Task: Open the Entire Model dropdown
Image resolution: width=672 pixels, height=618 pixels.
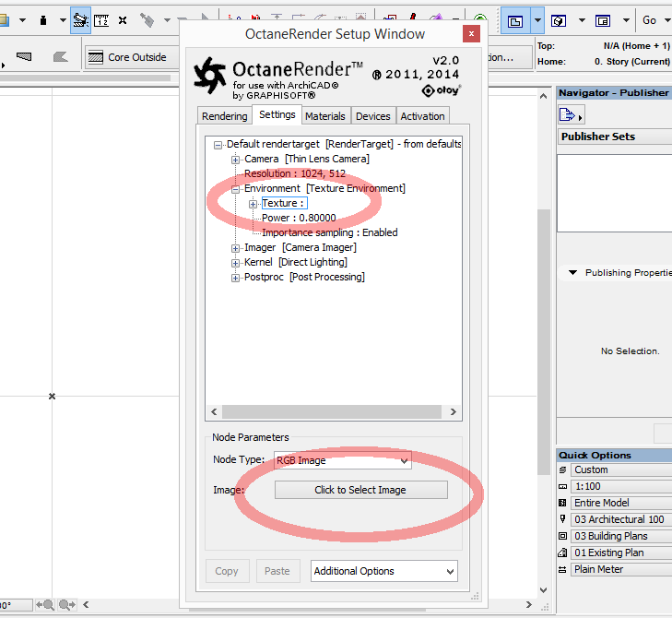Action: (621, 503)
